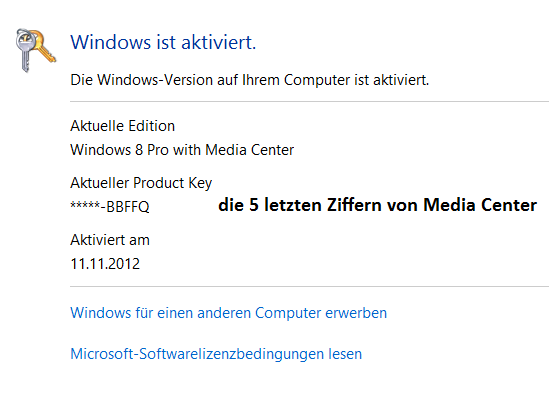Click the 'Windows ist aktiviert.' heading

pyautogui.click(x=164, y=42)
